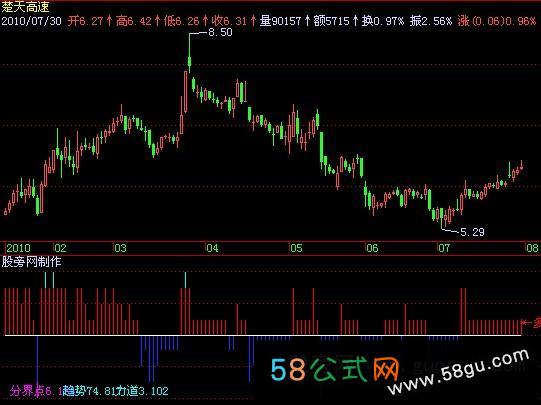Screen dimensions: 541x405
Task: Click the change value 涨(0.06)0.96%
Action: coord(497,21)
